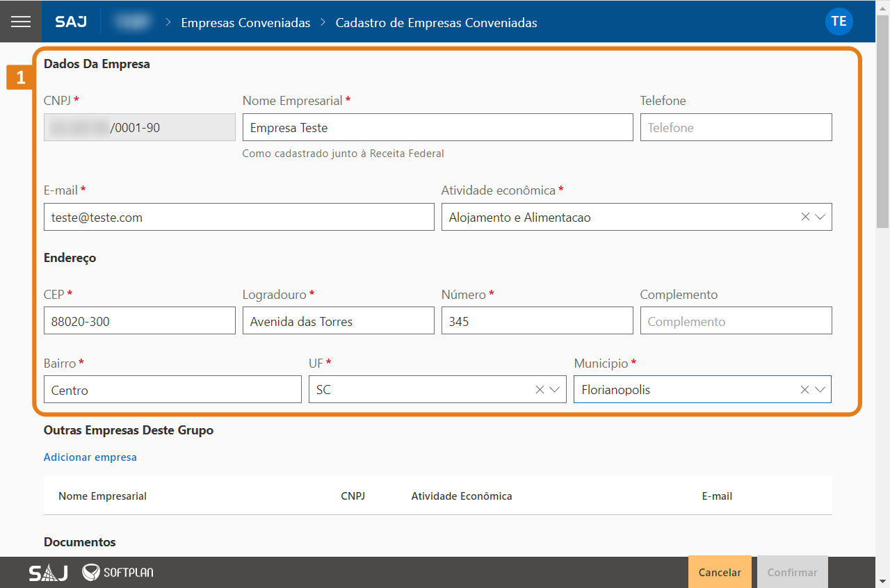
Task: Click the Confirmar button
Action: pos(792,572)
